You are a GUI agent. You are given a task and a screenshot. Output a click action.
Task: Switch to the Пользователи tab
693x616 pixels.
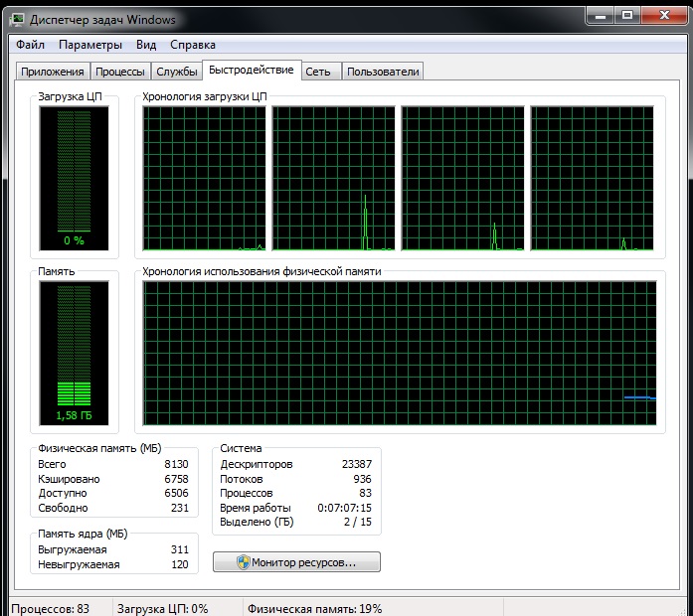383,72
